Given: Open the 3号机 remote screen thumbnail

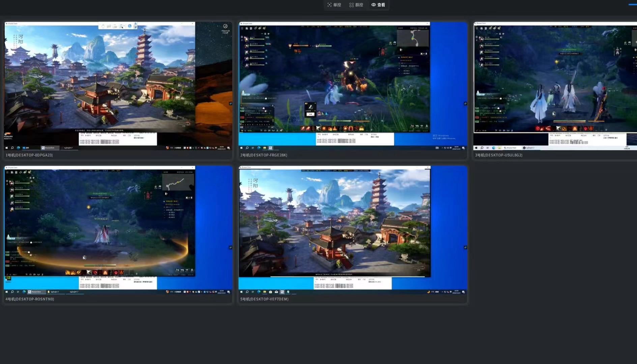Looking at the screenshot, I should (555, 86).
